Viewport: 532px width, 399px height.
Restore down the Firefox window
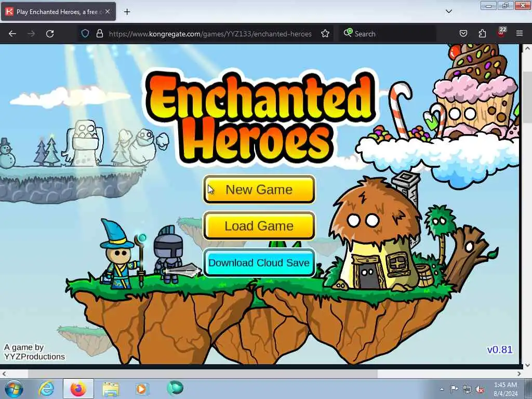click(506, 6)
